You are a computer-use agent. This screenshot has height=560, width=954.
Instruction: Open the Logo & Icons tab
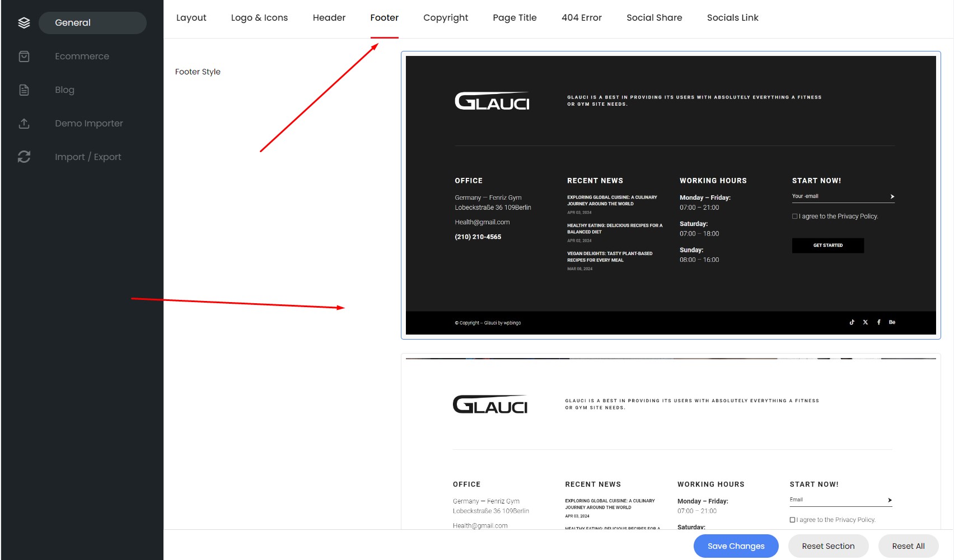pos(259,18)
